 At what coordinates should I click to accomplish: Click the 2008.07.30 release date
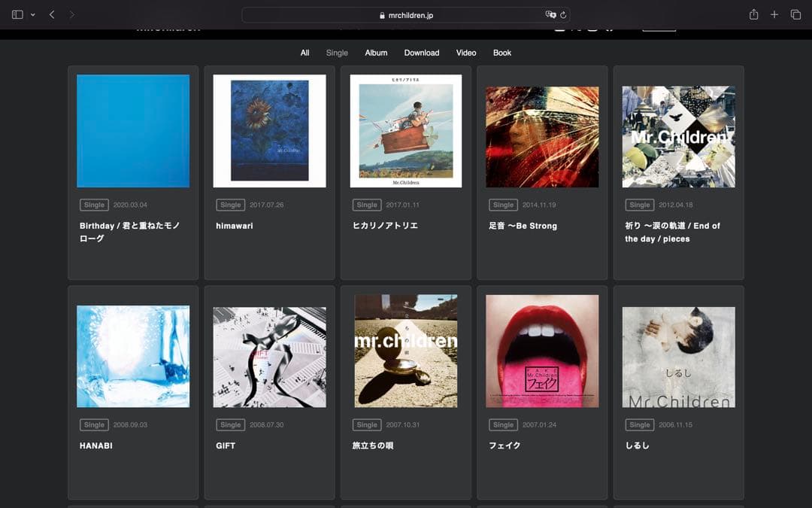point(267,424)
